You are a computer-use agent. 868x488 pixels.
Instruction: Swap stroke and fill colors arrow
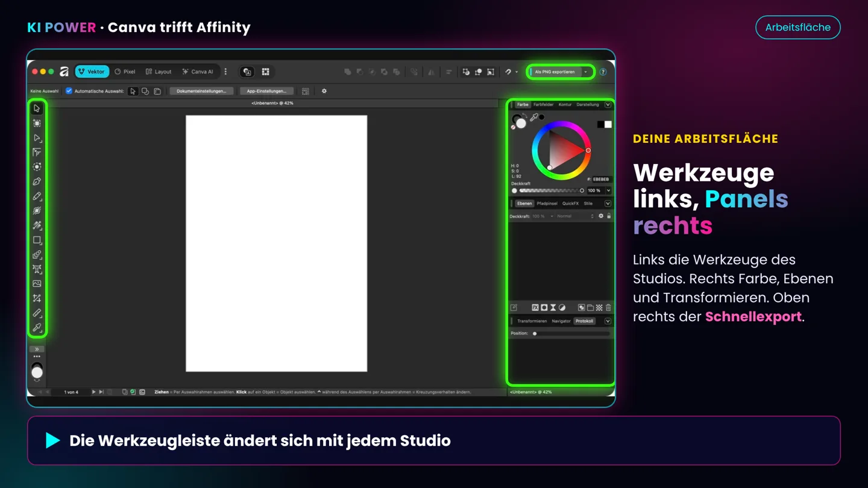(523, 116)
